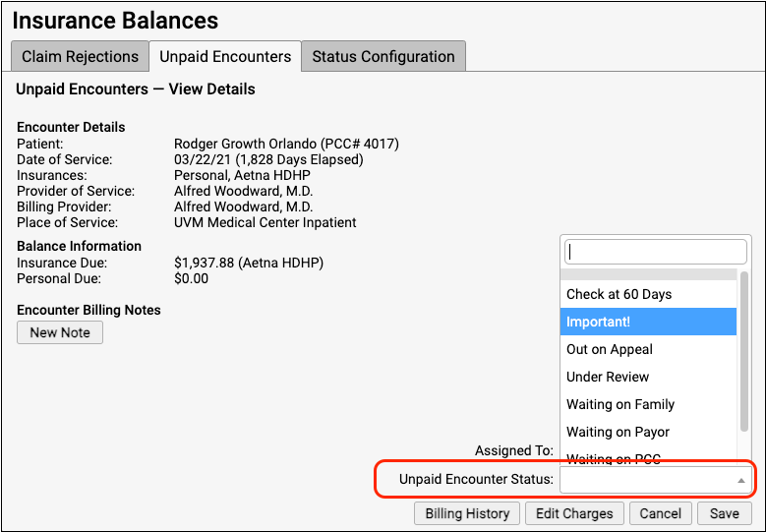Open the Status Configuration tab
This screenshot has width=766, height=532.
(383, 56)
